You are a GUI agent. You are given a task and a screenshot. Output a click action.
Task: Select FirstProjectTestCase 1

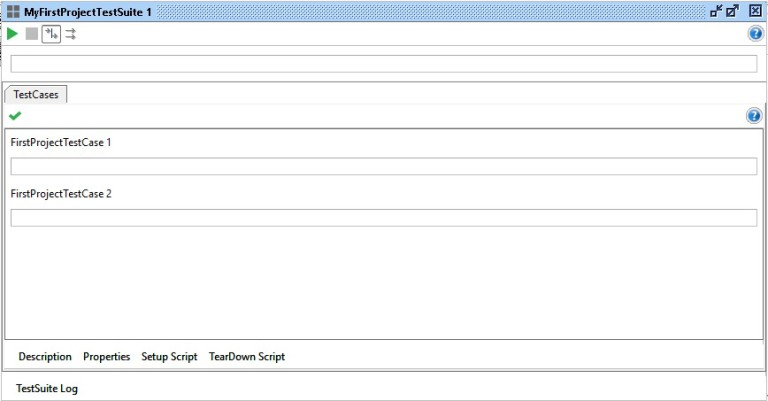coord(61,142)
